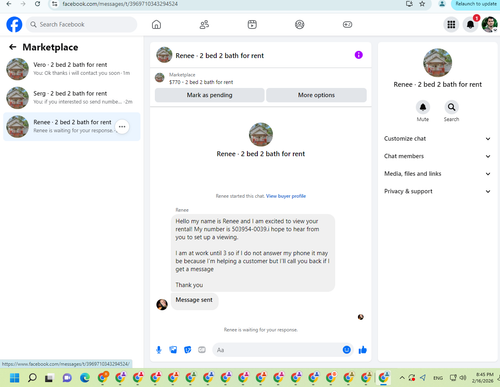The image size is (500, 387).
Task: Expand Chat members section
Action: pyautogui.click(x=437, y=156)
